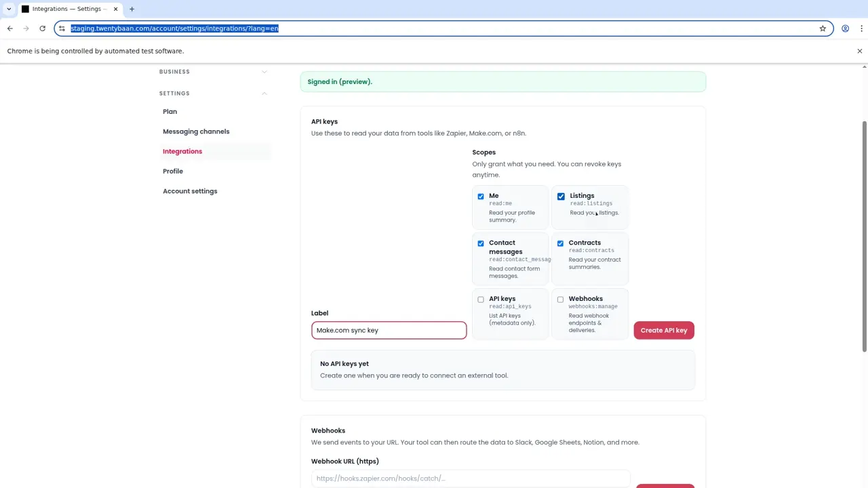Open the Account settings link
868x488 pixels.
190,191
